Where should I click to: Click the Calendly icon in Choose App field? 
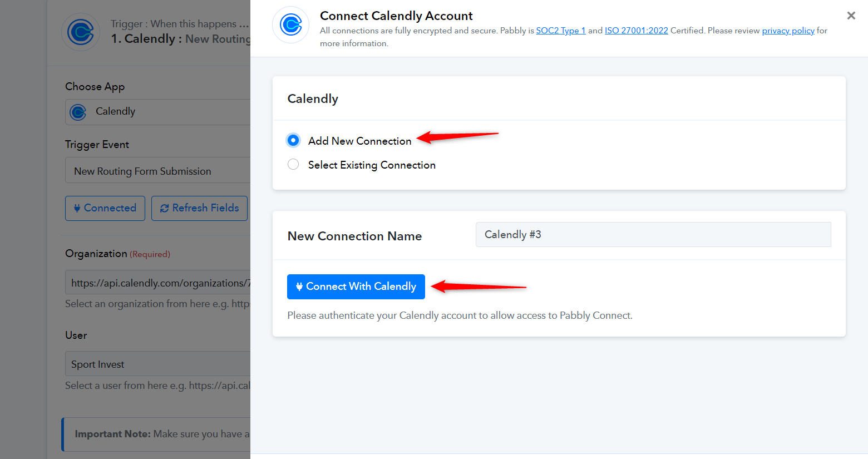(x=78, y=112)
